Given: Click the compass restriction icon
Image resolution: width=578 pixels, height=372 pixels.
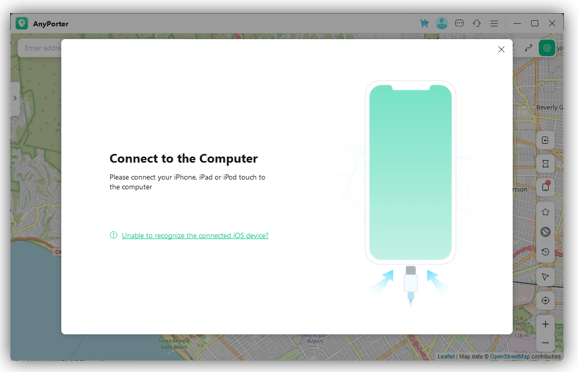Looking at the screenshot, I should [546, 232].
